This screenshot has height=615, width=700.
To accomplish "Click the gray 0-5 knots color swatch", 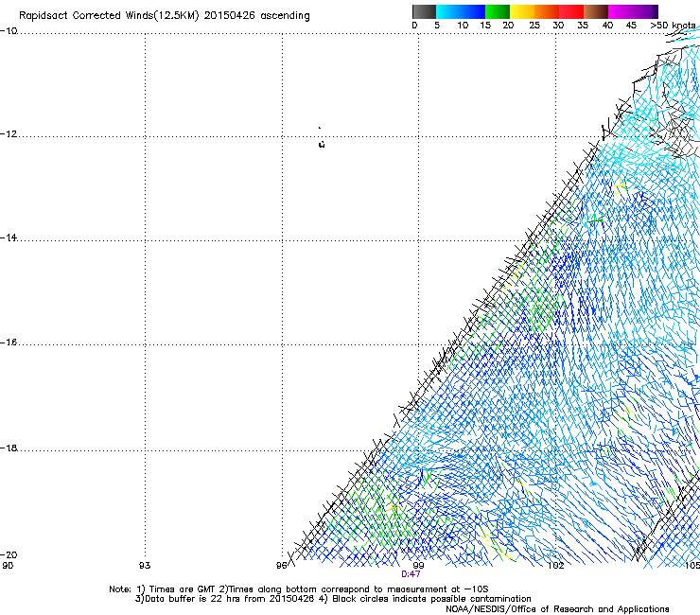I will click(424, 11).
